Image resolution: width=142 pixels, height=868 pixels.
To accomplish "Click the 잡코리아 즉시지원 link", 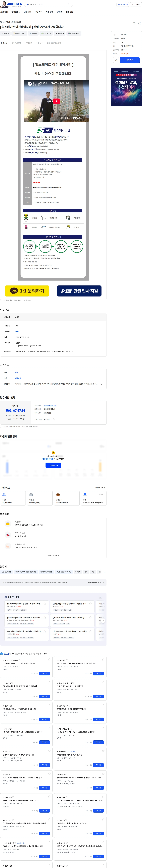I will click(x=50, y=406).
